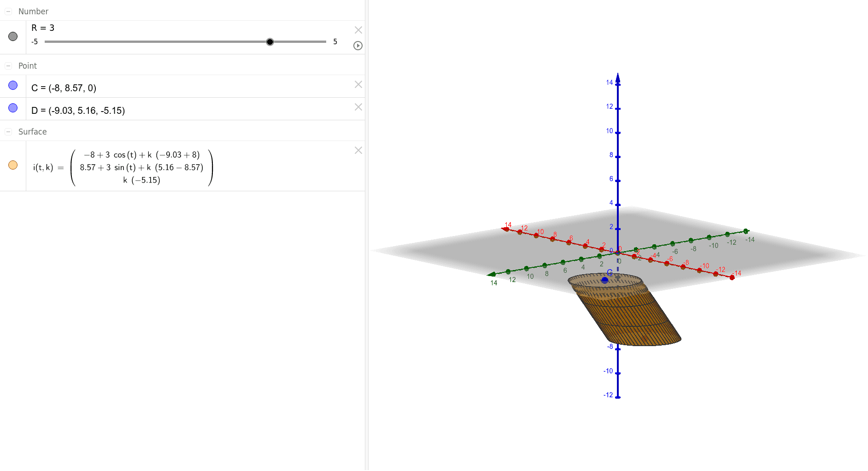The width and height of the screenshot is (868, 471).
Task: Remove surface i(t,k) via its X icon
Action: coord(358,150)
